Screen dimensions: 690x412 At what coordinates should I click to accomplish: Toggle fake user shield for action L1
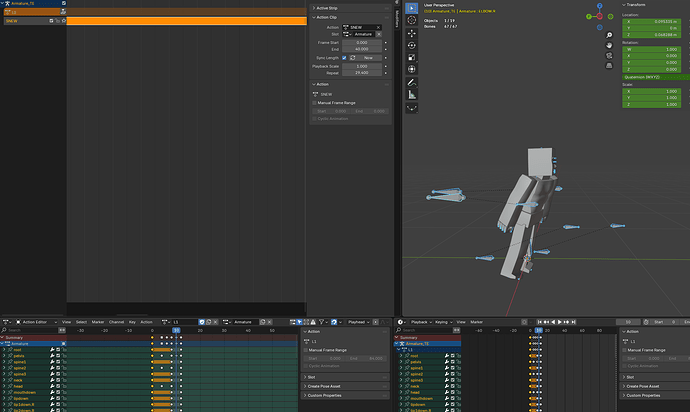click(x=202, y=322)
